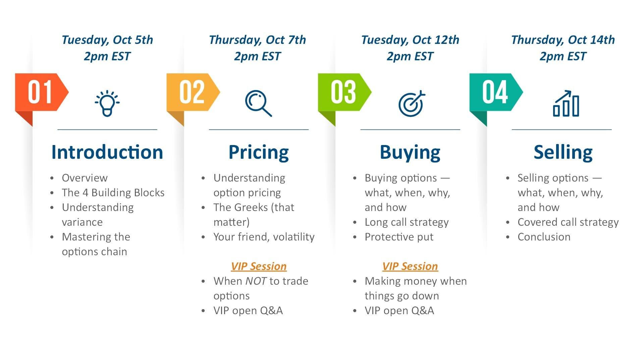Open the VIP Session link under Buying
644x348 pixels.
tap(410, 266)
